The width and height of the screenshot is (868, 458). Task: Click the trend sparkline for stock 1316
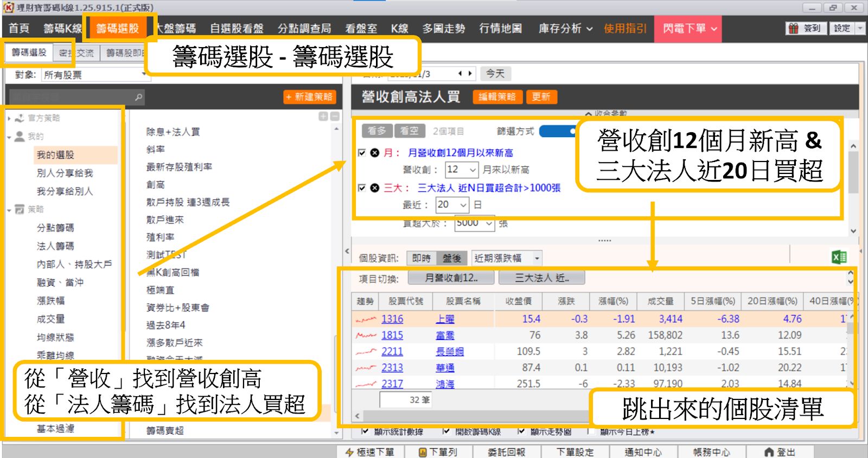click(366, 319)
